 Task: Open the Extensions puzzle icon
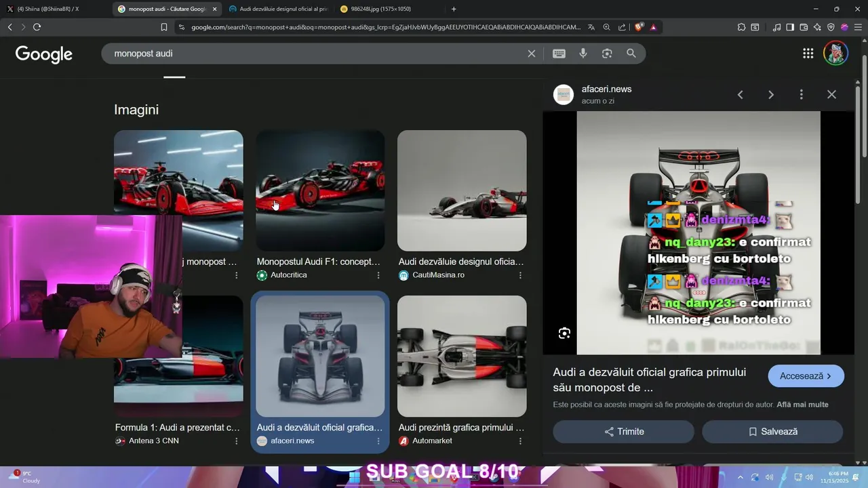tap(741, 27)
